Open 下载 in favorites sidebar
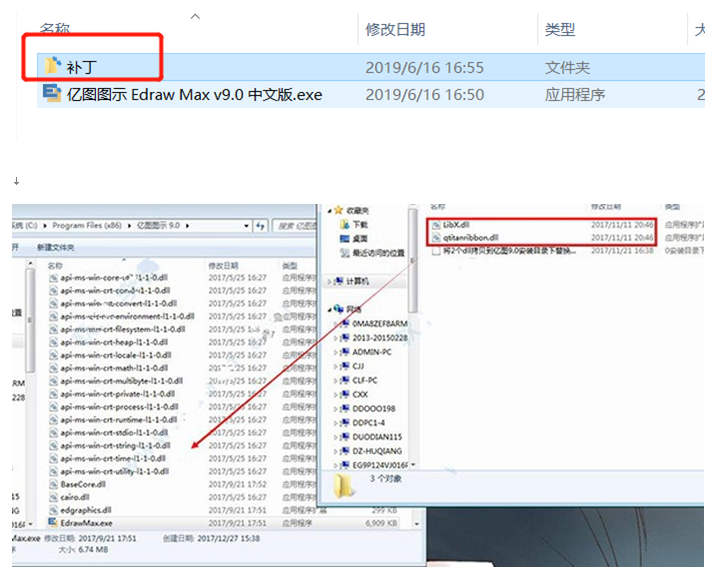Viewport: 715px width, 580px height. 360,224
